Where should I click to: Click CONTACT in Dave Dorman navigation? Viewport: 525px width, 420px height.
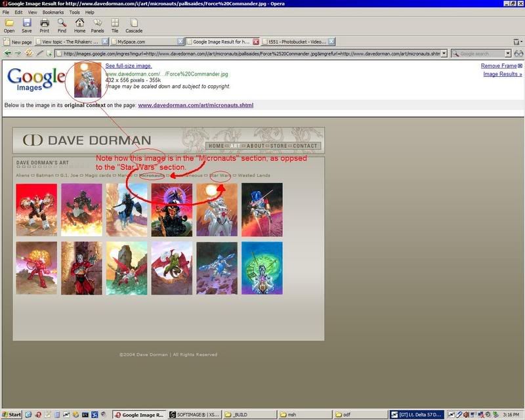(x=304, y=146)
